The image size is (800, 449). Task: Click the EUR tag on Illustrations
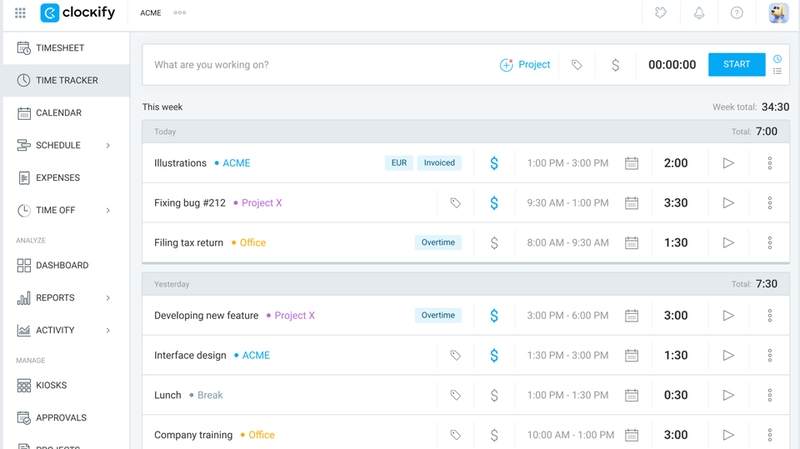tap(399, 163)
